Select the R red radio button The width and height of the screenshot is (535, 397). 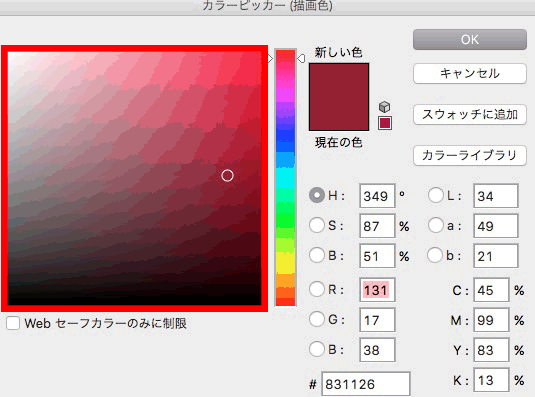click(317, 289)
